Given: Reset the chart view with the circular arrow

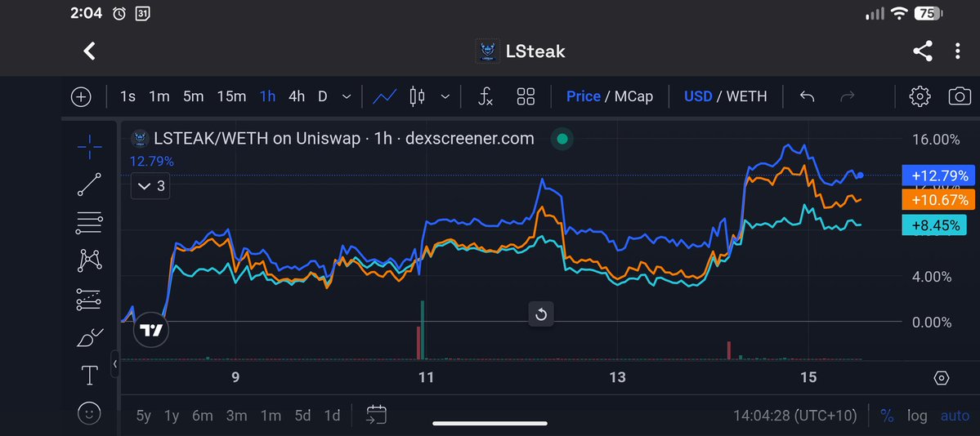Looking at the screenshot, I should click(541, 314).
